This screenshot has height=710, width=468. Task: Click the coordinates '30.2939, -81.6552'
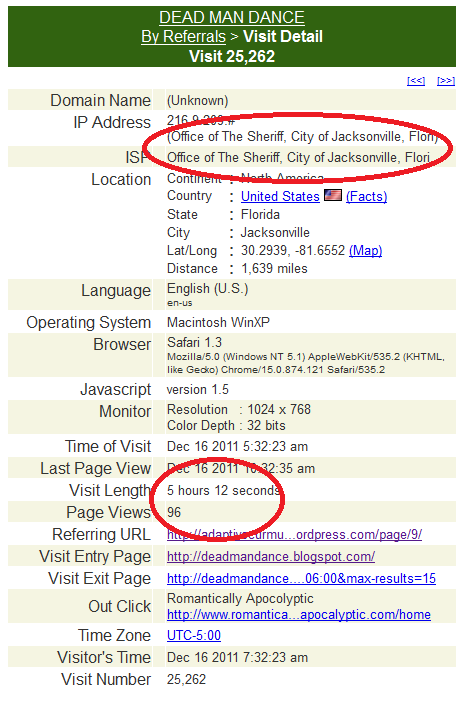[x=293, y=251]
